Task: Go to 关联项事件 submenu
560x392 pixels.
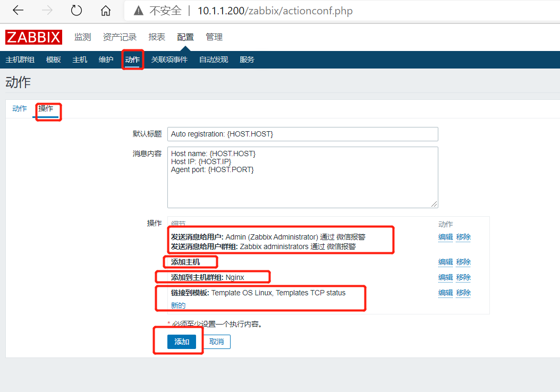Action: point(169,59)
